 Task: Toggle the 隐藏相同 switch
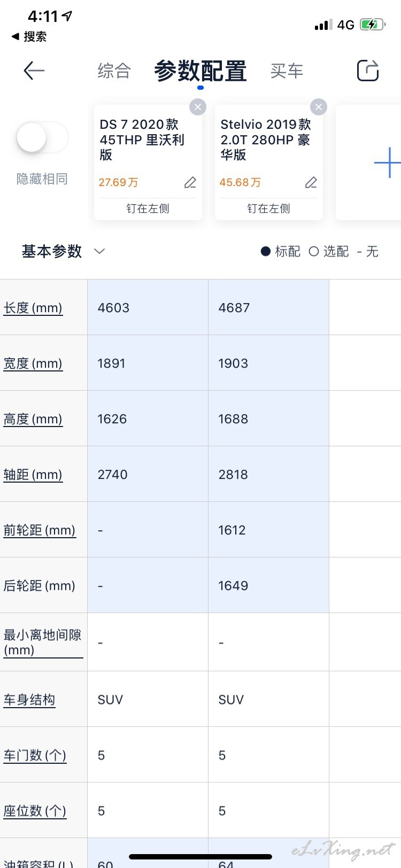[42, 138]
